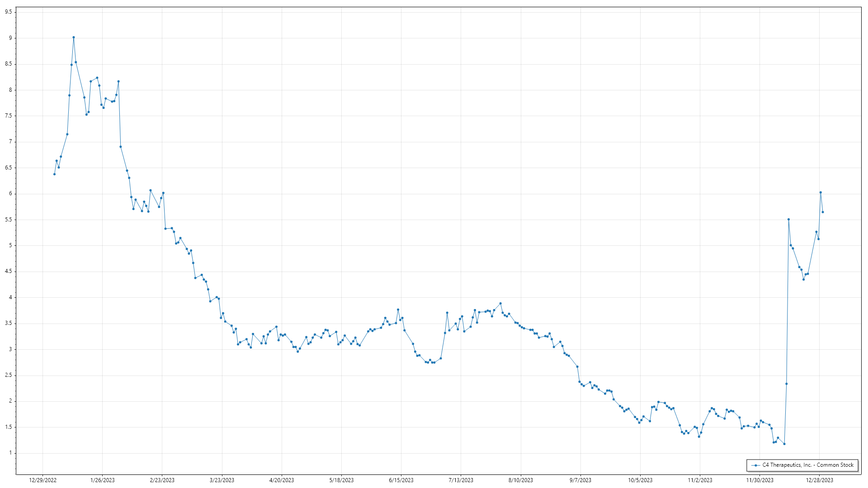This screenshot has height=488, width=868.
Task: Click the 11/30/2023 x-axis date label
Action: [759, 480]
